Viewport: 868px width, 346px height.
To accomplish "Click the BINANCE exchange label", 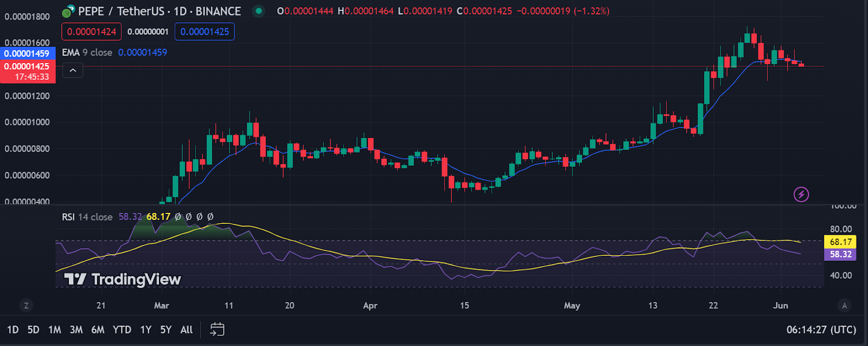I will pyautogui.click(x=218, y=11).
